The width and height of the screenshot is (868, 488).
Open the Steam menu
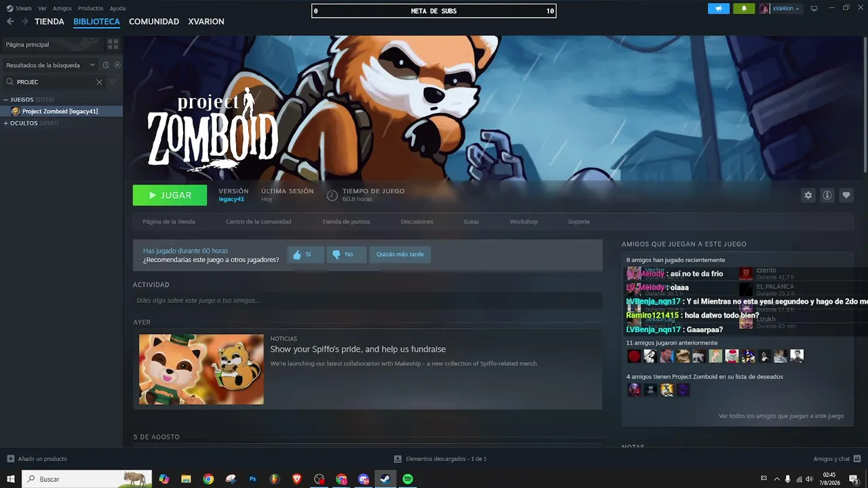[x=19, y=9]
